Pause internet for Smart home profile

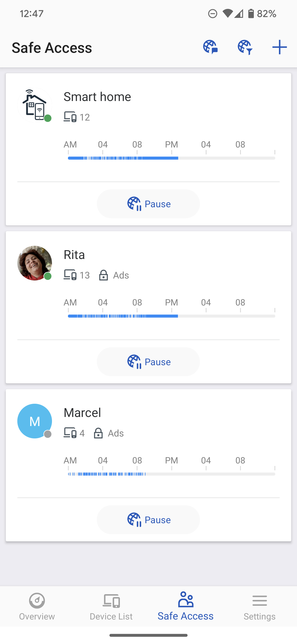click(x=148, y=204)
